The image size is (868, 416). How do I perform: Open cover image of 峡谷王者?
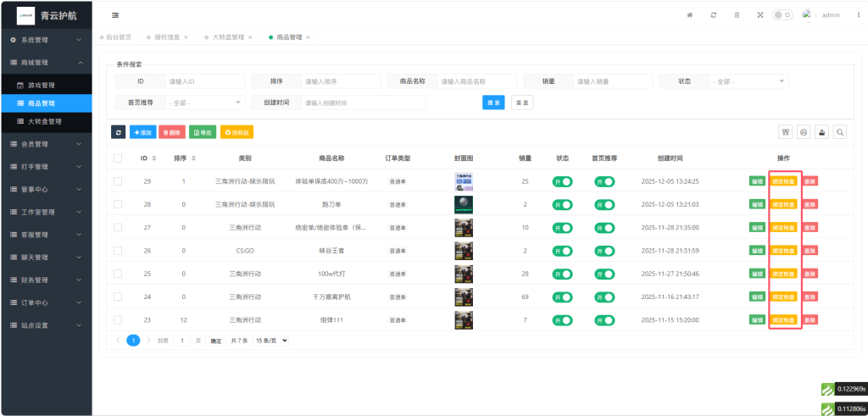pyautogui.click(x=464, y=251)
